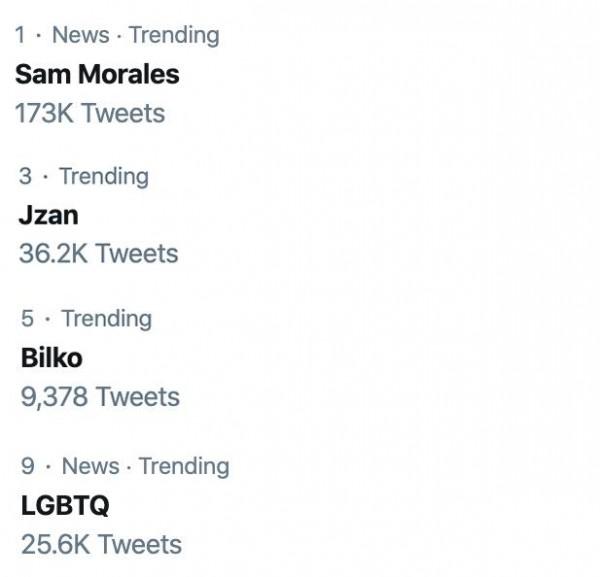
Task: Click the 173K Tweets count
Action: [90, 113]
